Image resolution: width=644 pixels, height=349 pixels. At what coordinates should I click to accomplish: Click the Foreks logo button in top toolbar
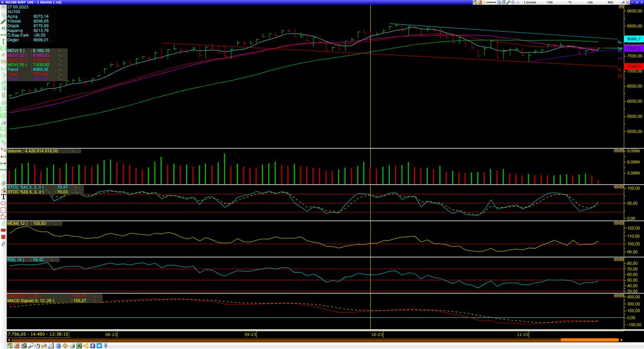489,3
